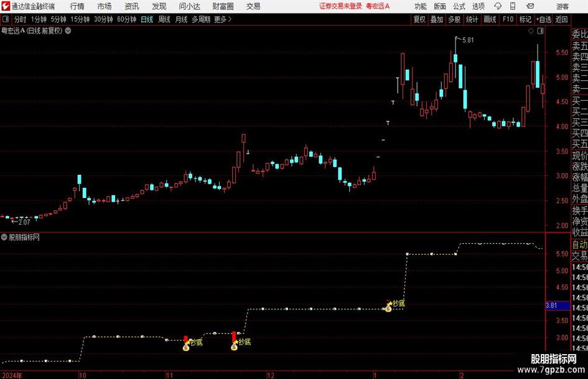
Task: Click the 标记 mark button
Action: (525, 19)
